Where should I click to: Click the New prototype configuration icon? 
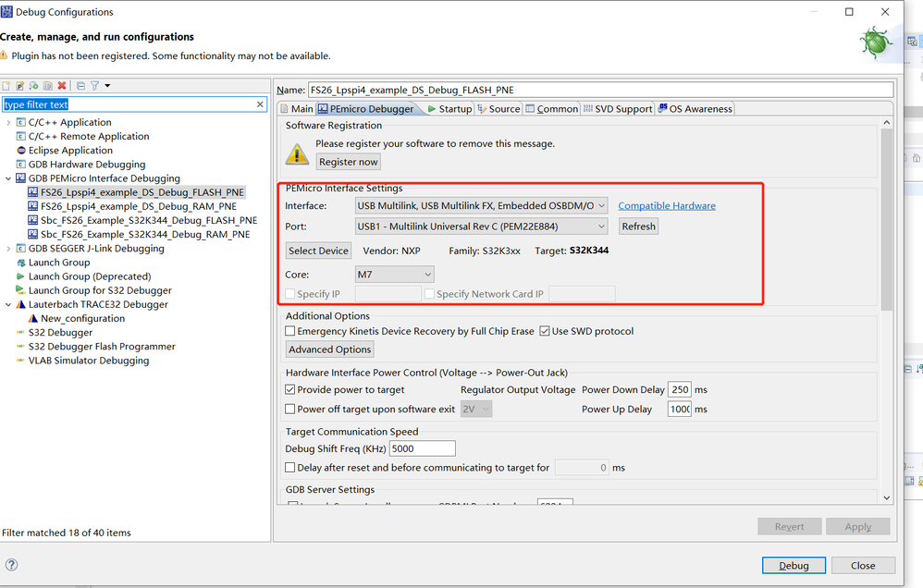tap(19, 86)
